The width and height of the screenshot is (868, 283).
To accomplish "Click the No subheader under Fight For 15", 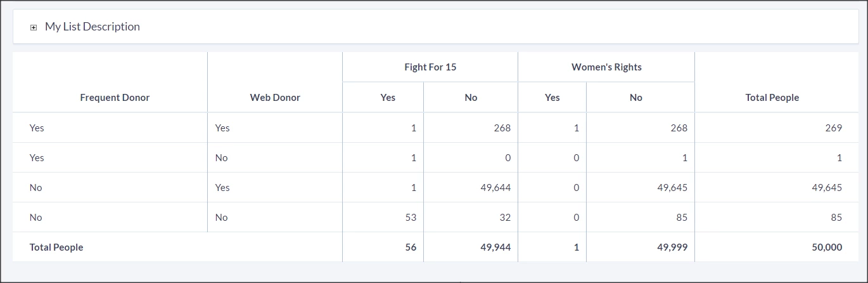I will point(471,98).
